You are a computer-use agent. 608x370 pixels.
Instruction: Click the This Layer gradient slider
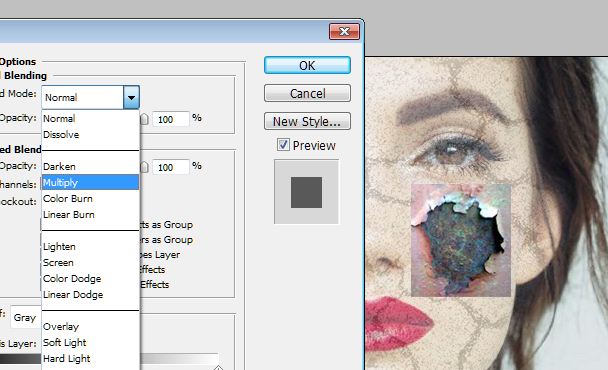click(180, 359)
